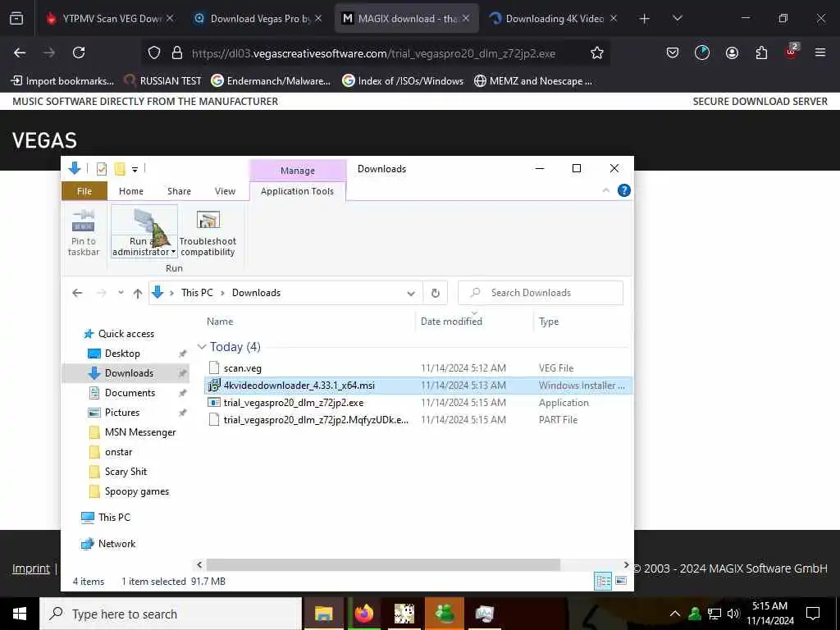This screenshot has width=840, height=630.
Task: Click the volume speaker tray icon
Action: (733, 614)
